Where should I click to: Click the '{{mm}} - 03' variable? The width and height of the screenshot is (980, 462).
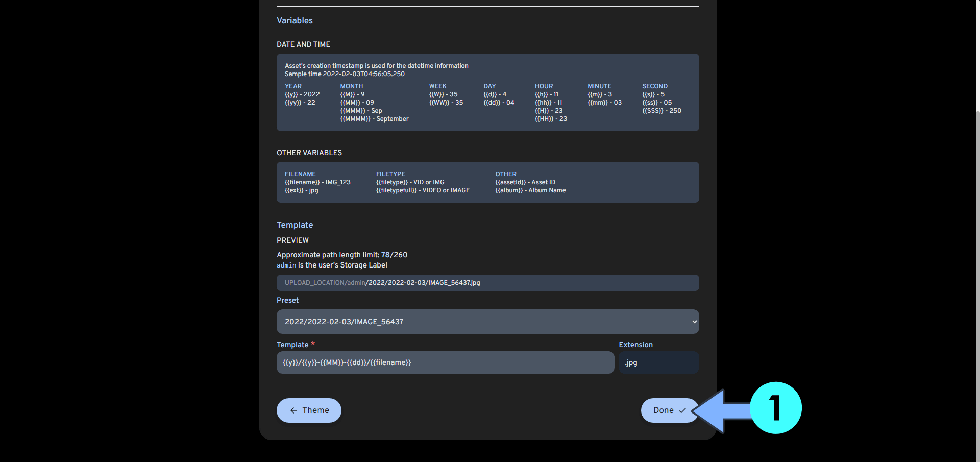click(x=604, y=103)
